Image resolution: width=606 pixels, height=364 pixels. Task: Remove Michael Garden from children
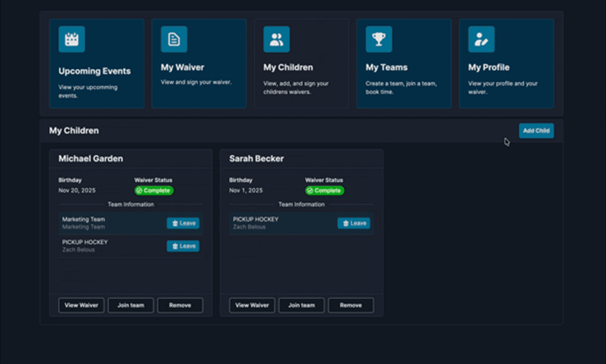[x=180, y=305]
